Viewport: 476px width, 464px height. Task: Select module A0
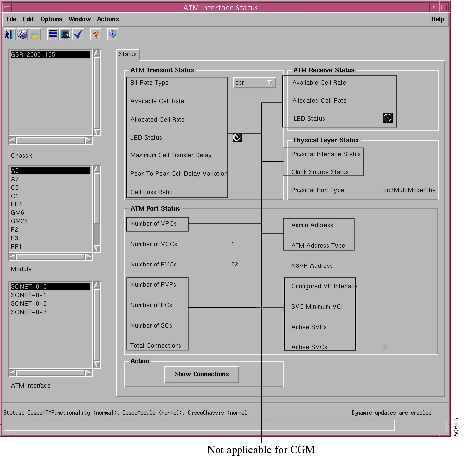click(x=50, y=171)
